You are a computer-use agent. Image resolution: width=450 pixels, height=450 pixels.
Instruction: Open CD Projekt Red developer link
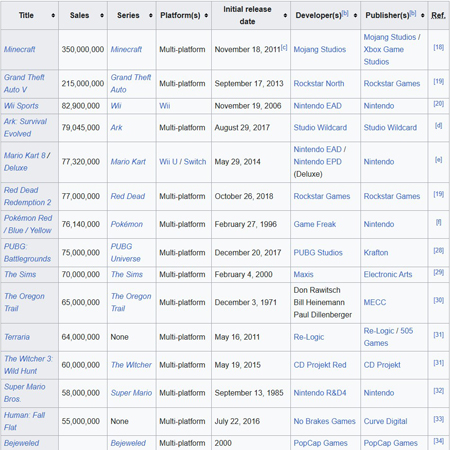320,365
